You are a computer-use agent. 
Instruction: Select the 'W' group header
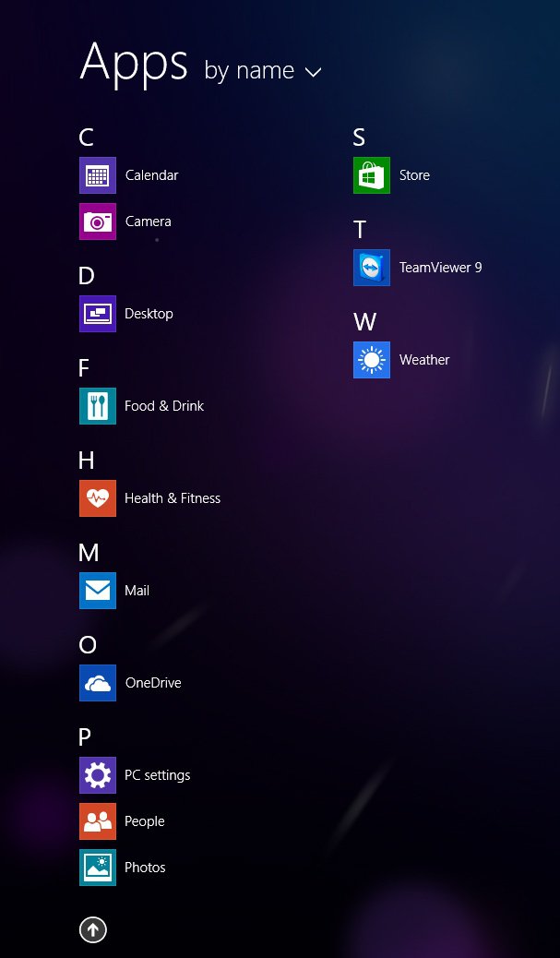click(364, 322)
